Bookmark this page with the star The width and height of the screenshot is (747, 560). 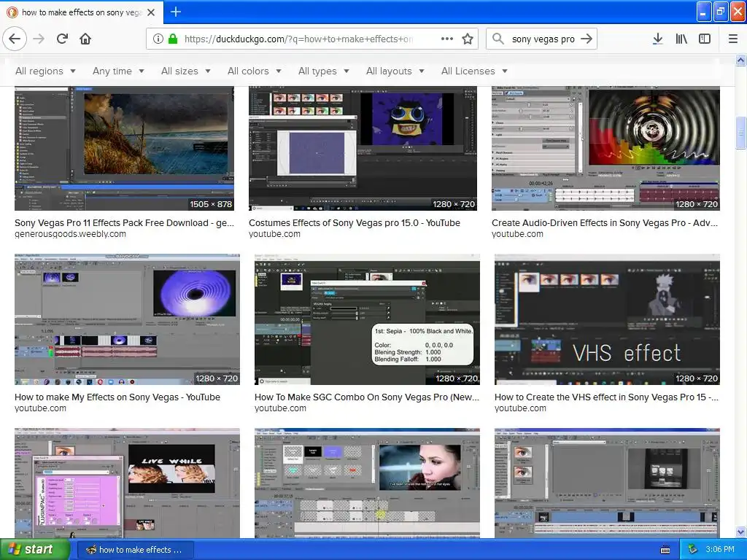[x=468, y=39]
